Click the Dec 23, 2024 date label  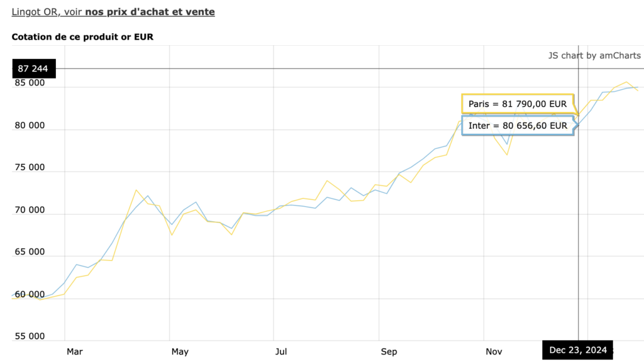(x=578, y=350)
